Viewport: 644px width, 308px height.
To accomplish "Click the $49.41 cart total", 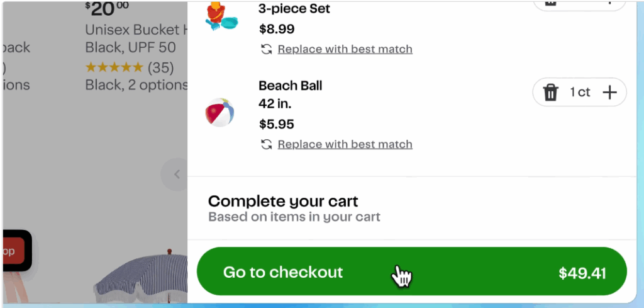I will (x=582, y=273).
